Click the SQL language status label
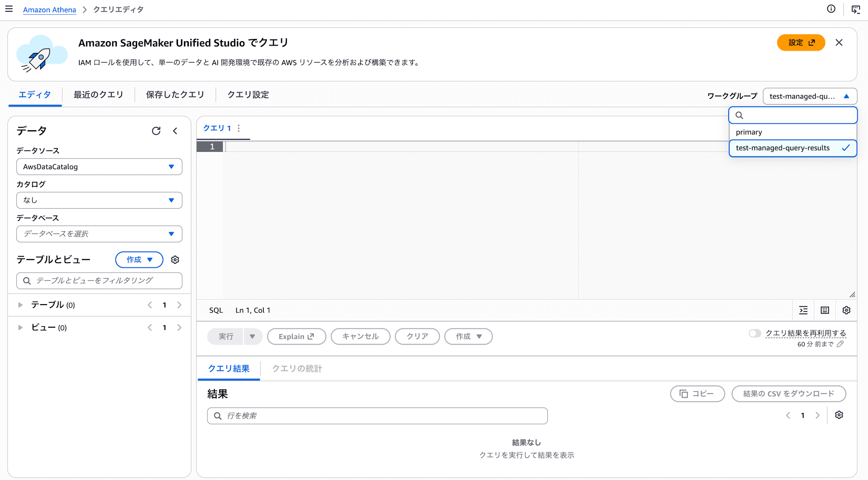 216,310
